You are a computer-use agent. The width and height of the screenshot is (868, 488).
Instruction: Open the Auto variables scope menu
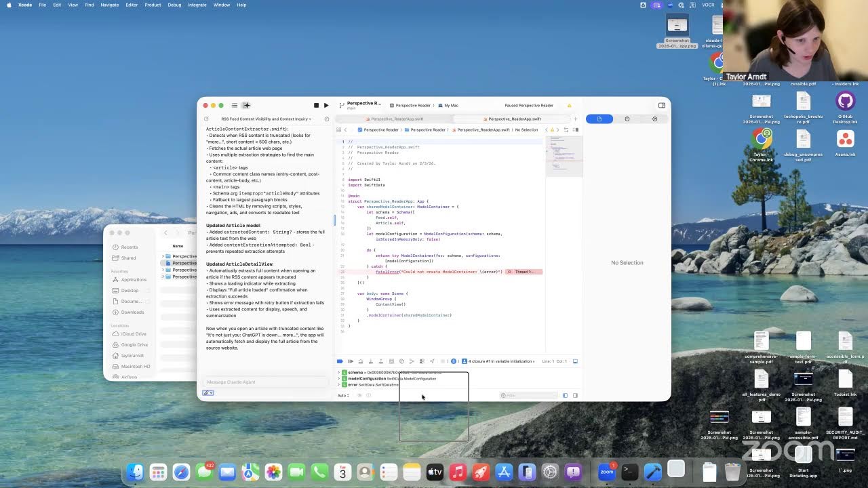point(343,395)
